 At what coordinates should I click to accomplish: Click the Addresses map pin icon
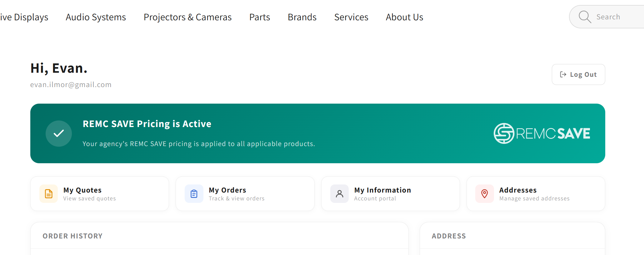(485, 194)
